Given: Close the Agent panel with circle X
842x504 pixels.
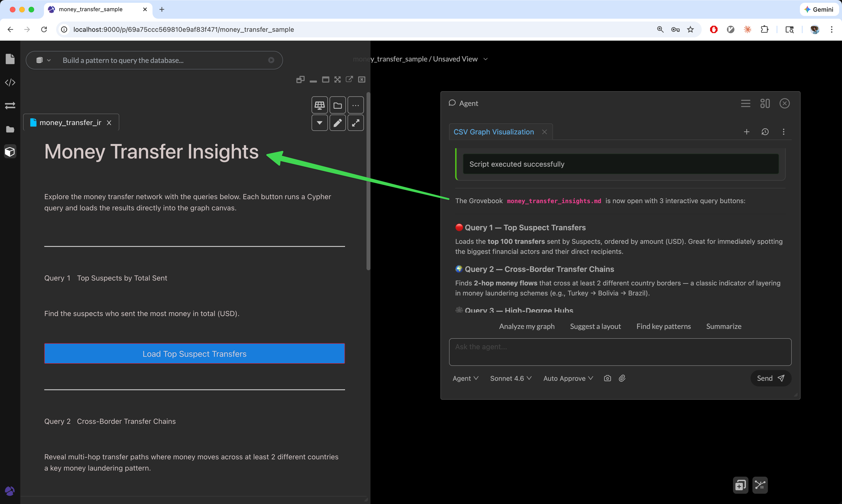Looking at the screenshot, I should click(x=784, y=103).
